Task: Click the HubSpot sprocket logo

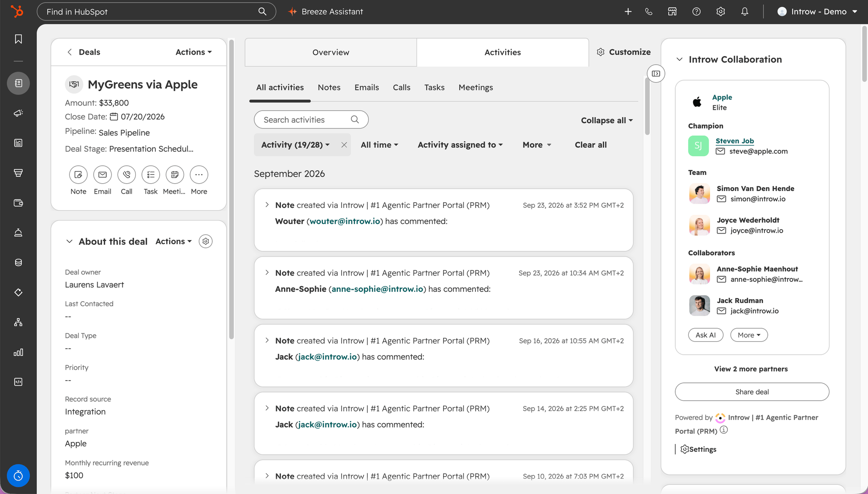Action: 17,11
